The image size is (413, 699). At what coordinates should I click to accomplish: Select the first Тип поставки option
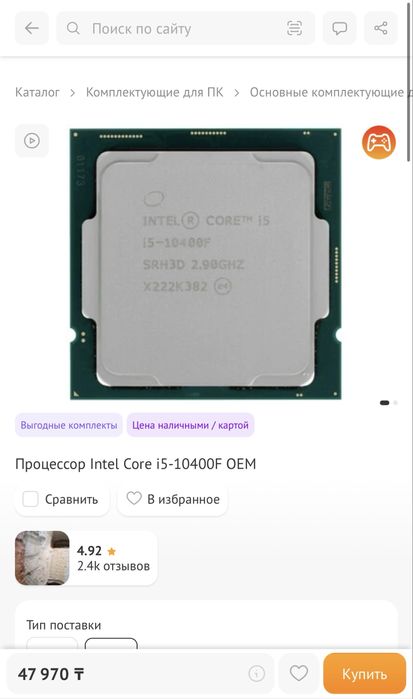[52, 643]
